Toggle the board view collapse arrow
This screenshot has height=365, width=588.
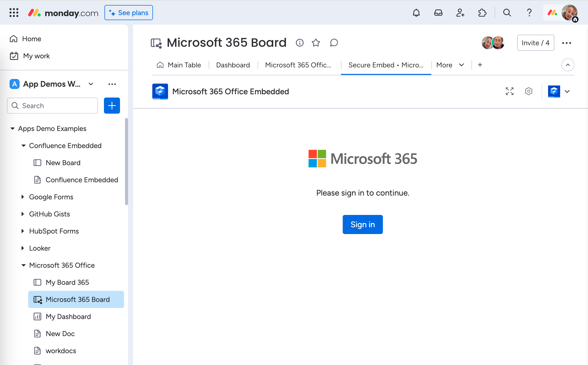click(x=568, y=65)
